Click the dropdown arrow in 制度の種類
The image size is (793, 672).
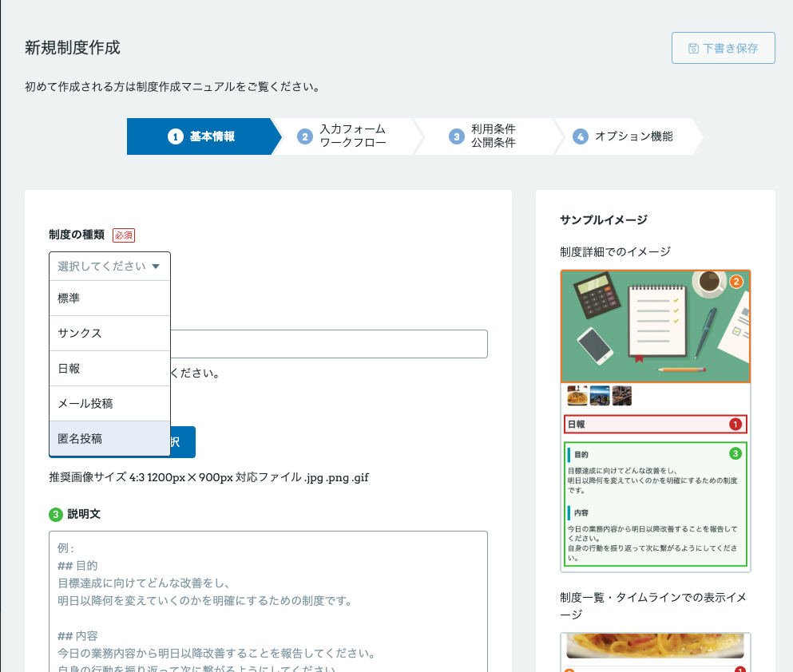point(156,267)
